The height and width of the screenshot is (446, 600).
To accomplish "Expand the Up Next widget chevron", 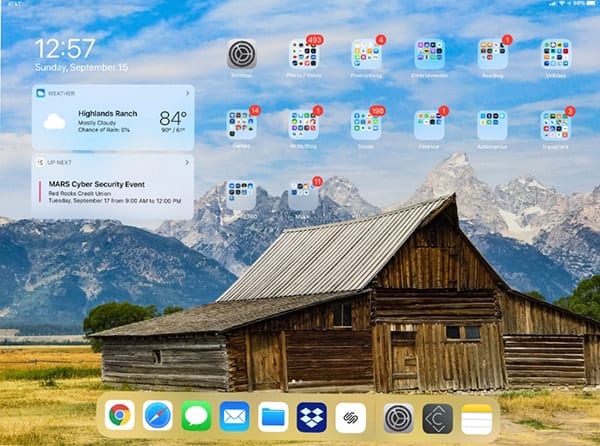I will [x=188, y=161].
